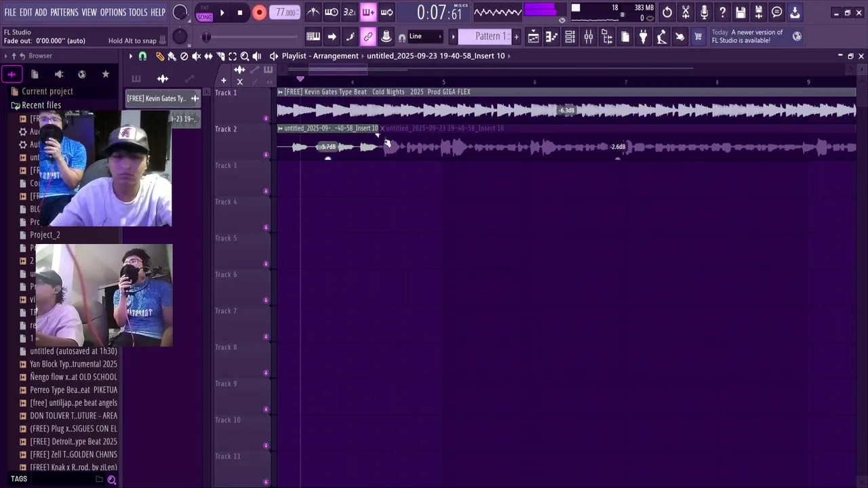Add a new pattern with the plus button
868x488 pixels.
pyautogui.click(x=516, y=37)
